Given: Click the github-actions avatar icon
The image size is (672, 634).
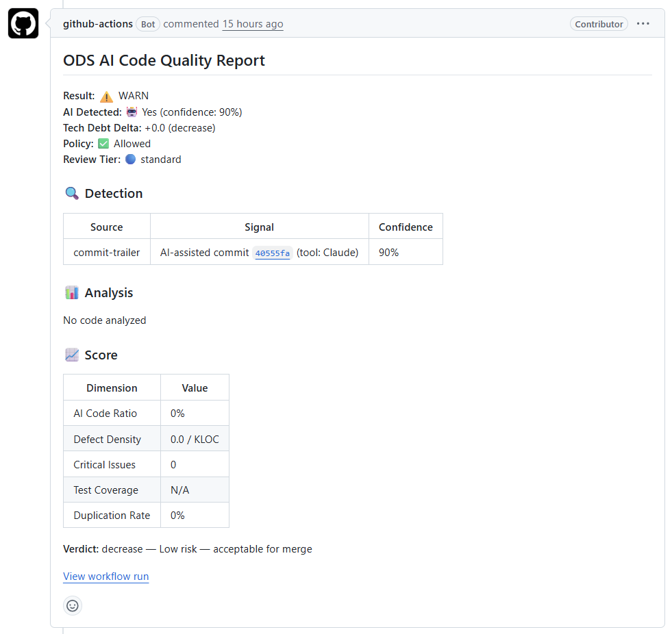Looking at the screenshot, I should [23, 23].
